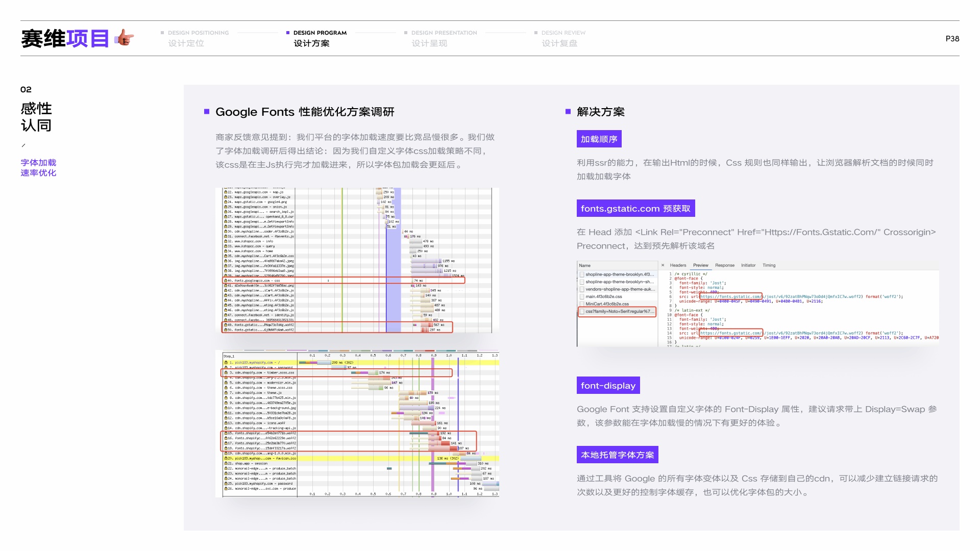
Task: Click the fonts.gstatic.com 预获取 label
Action: (635, 209)
